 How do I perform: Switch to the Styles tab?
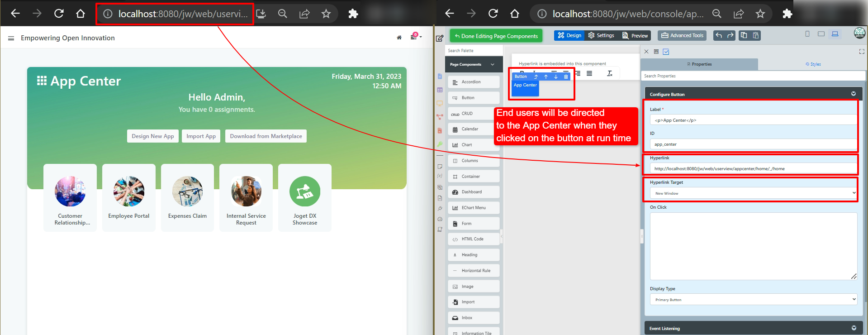click(813, 64)
